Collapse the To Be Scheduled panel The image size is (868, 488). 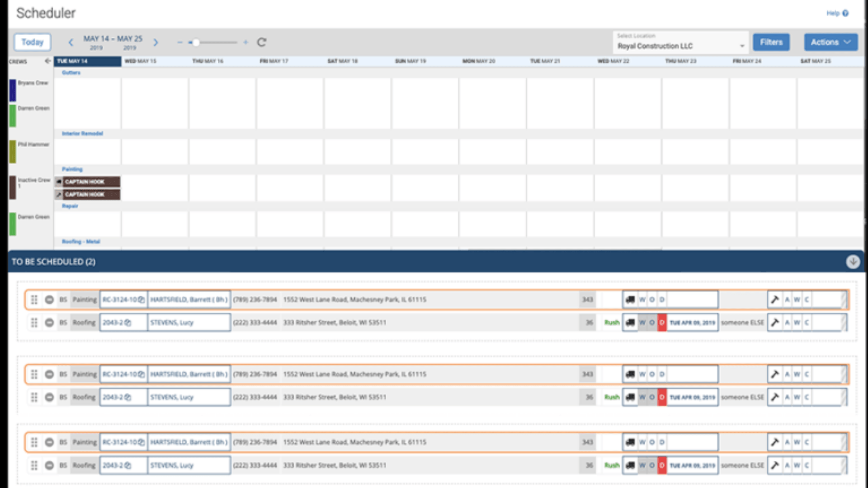pos(853,262)
